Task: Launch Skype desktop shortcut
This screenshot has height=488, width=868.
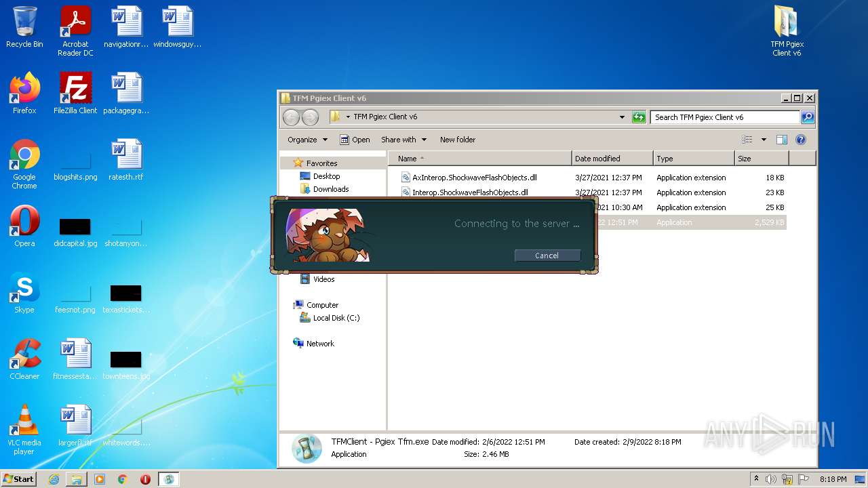Action: pyautogui.click(x=24, y=293)
